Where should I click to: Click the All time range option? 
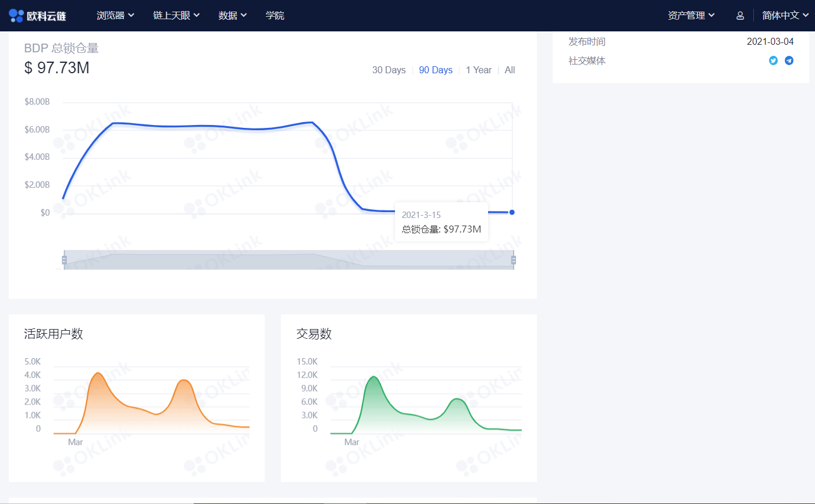[x=509, y=70]
